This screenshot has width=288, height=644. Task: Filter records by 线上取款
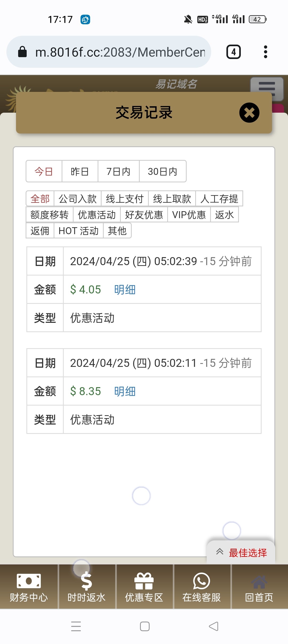point(172,199)
